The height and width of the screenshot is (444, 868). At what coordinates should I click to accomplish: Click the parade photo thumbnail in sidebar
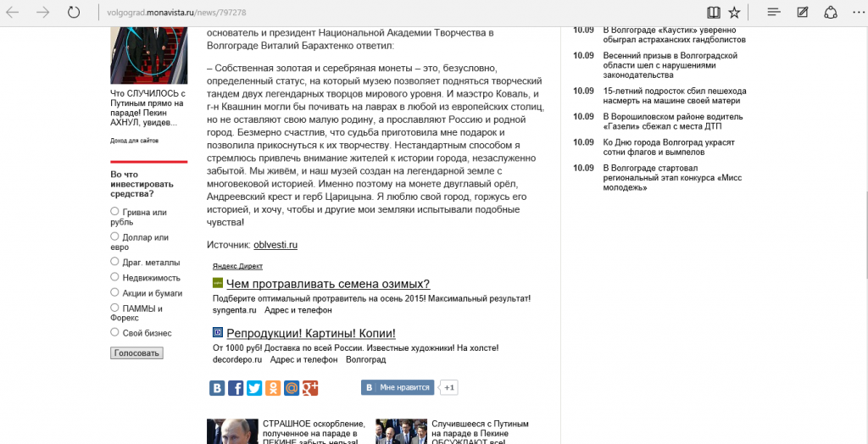(149, 55)
